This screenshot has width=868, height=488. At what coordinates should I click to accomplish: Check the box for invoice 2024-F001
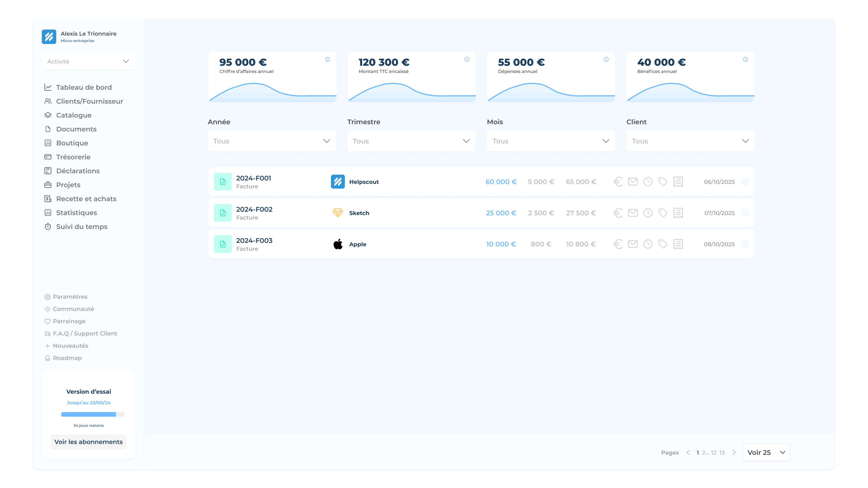coord(745,182)
